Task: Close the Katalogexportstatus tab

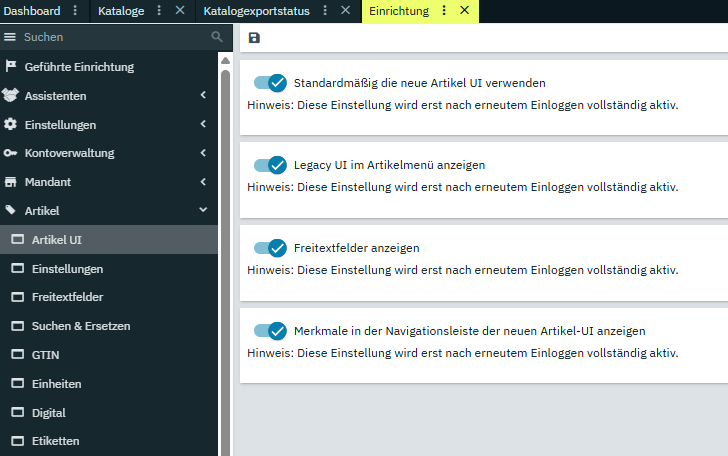Action: 345,11
